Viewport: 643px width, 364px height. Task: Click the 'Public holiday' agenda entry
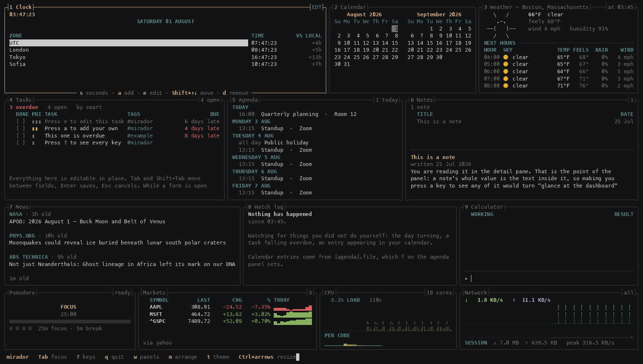tap(273, 143)
